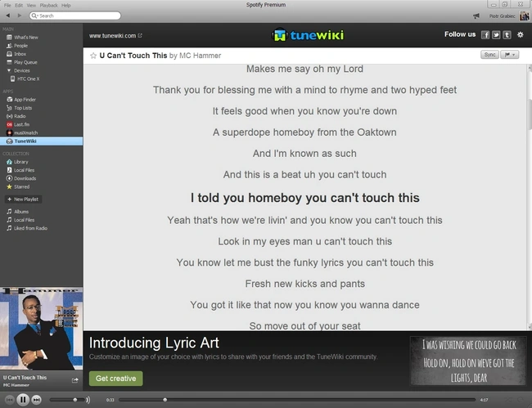Click the MC Hammer album cover
Image resolution: width=532 pixels, height=408 pixels.
click(x=42, y=329)
